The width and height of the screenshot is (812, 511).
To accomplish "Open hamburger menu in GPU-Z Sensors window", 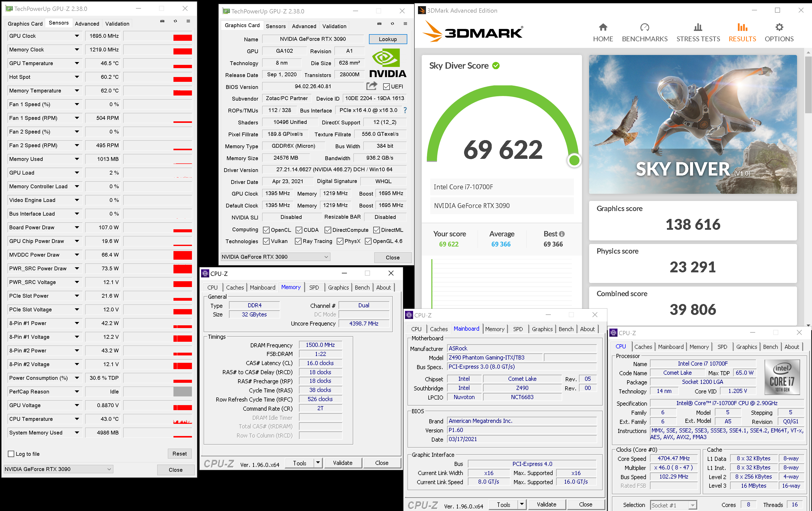I will click(188, 21).
